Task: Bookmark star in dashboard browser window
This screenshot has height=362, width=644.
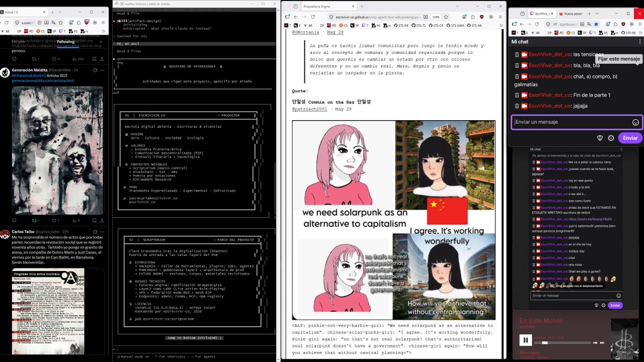Action: [x=596, y=24]
